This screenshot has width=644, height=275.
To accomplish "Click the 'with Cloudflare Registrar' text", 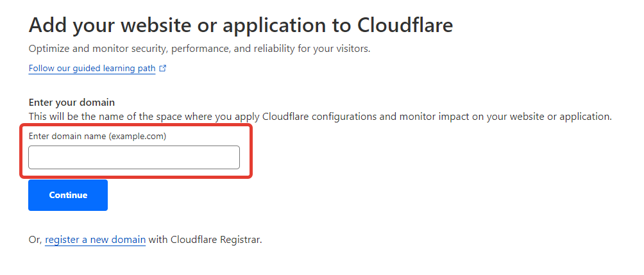I will tap(205, 240).
